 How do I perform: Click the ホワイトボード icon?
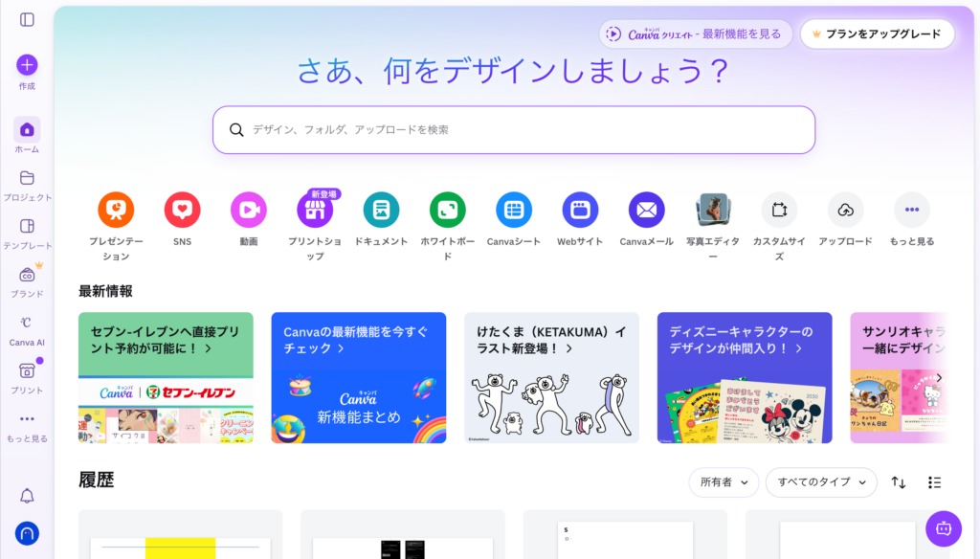(447, 210)
